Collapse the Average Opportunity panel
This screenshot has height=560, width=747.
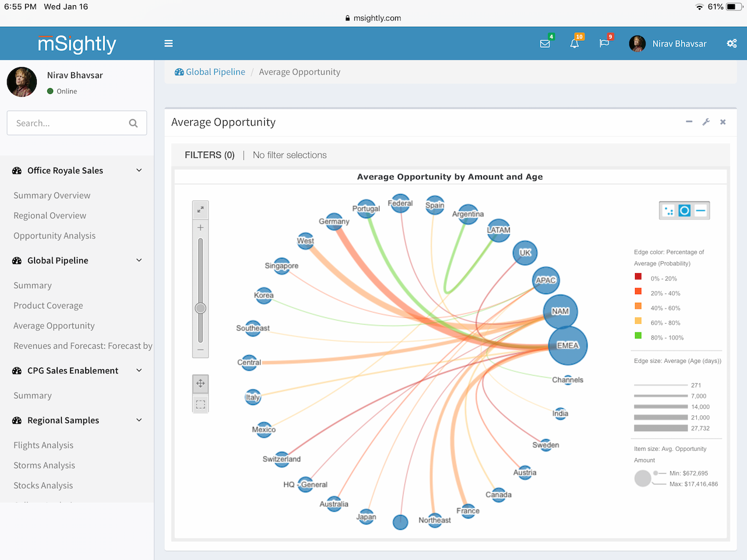pyautogui.click(x=689, y=122)
